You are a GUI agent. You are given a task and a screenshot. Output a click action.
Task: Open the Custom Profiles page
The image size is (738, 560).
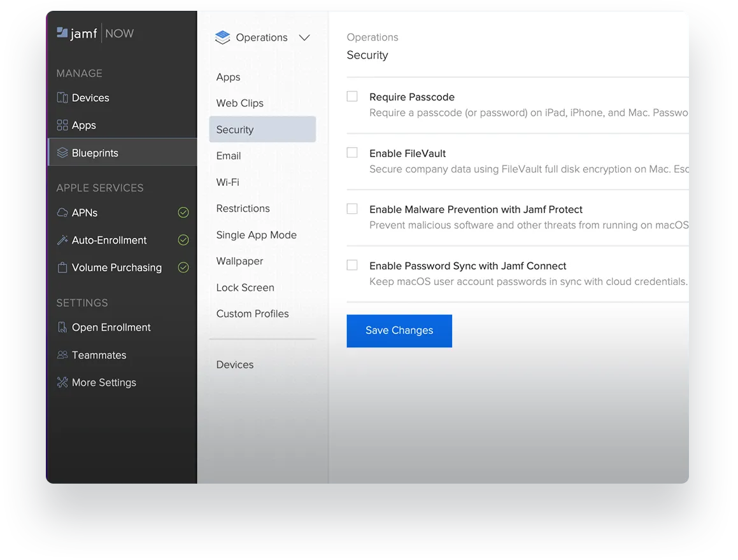tap(252, 313)
